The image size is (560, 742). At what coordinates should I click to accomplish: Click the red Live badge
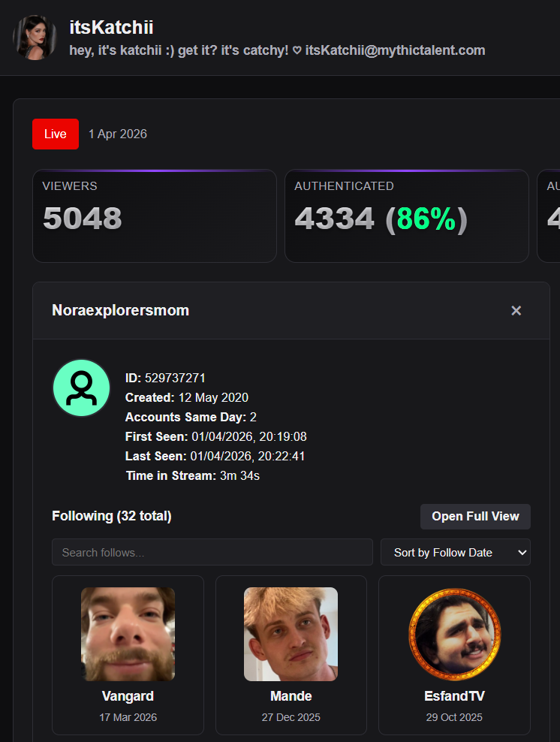[x=56, y=134]
